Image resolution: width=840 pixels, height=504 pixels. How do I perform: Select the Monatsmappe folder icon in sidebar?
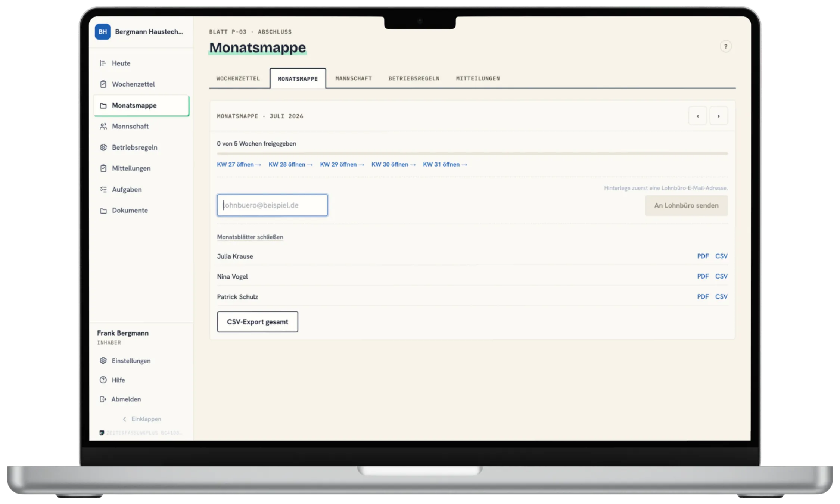point(103,106)
